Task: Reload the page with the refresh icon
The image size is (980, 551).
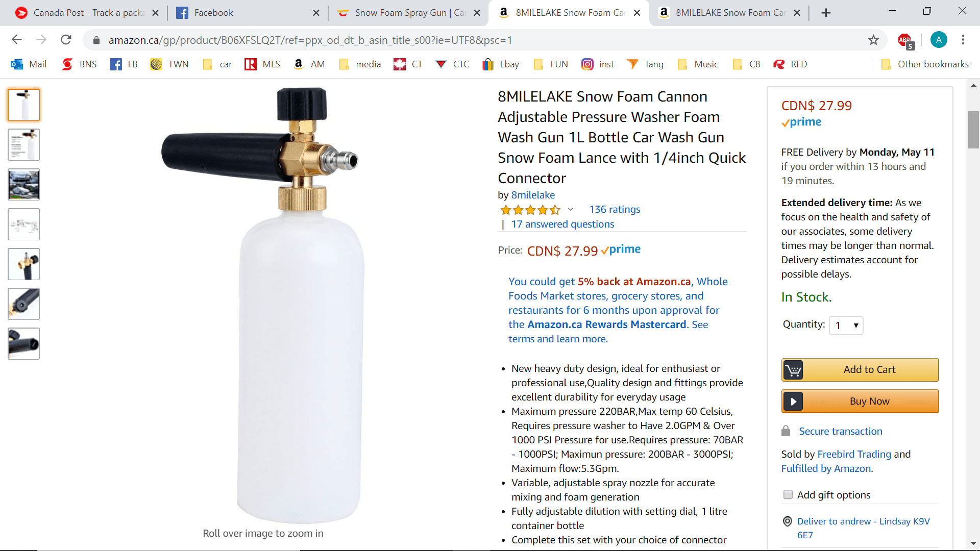Action: 66,40
